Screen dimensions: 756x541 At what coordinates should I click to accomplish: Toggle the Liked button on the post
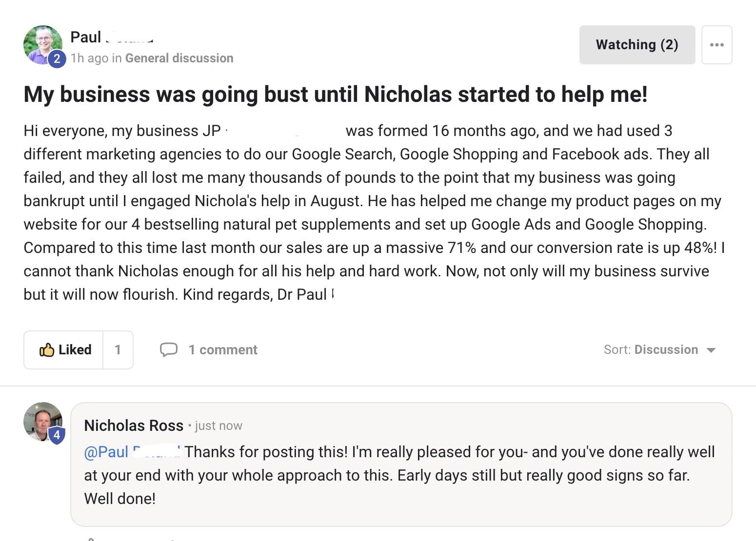(64, 349)
